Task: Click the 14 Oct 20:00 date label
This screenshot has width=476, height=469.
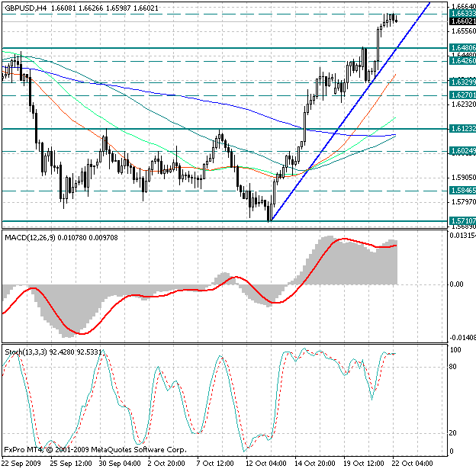Action: click(315, 464)
